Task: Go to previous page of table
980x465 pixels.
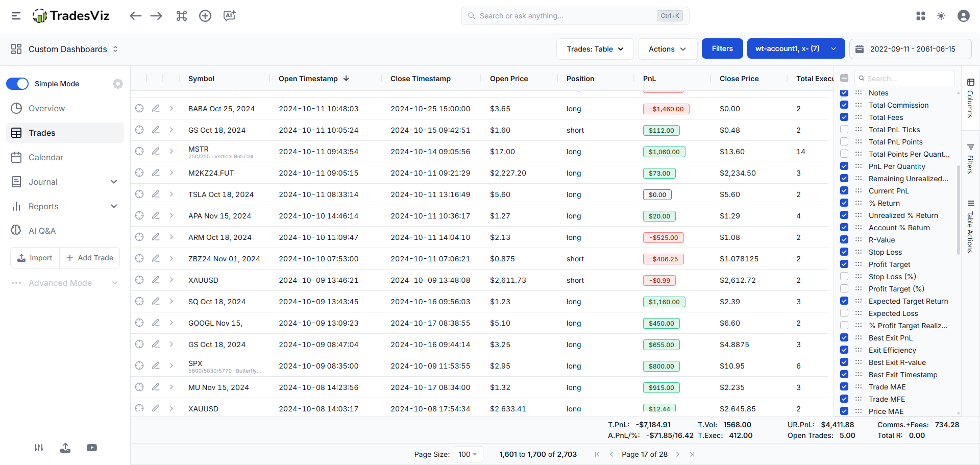Action: point(611,454)
